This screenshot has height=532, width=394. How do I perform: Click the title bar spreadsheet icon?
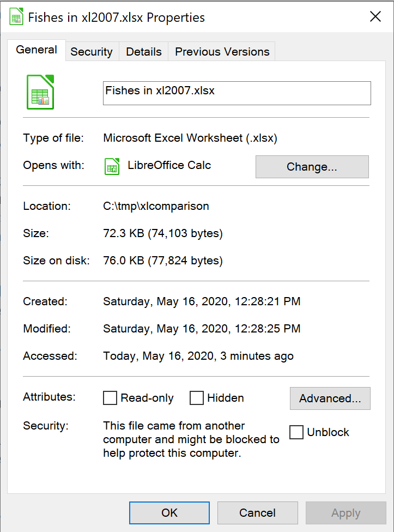point(16,16)
